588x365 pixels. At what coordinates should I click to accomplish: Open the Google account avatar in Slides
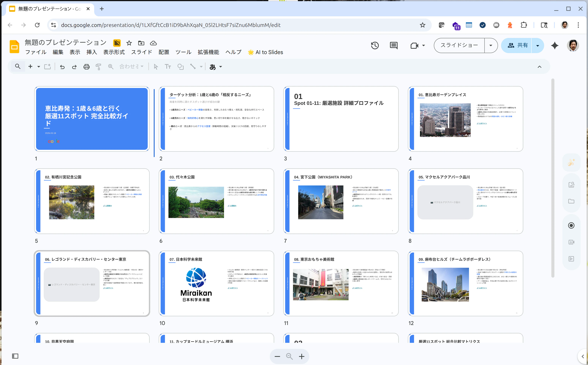pyautogui.click(x=573, y=45)
